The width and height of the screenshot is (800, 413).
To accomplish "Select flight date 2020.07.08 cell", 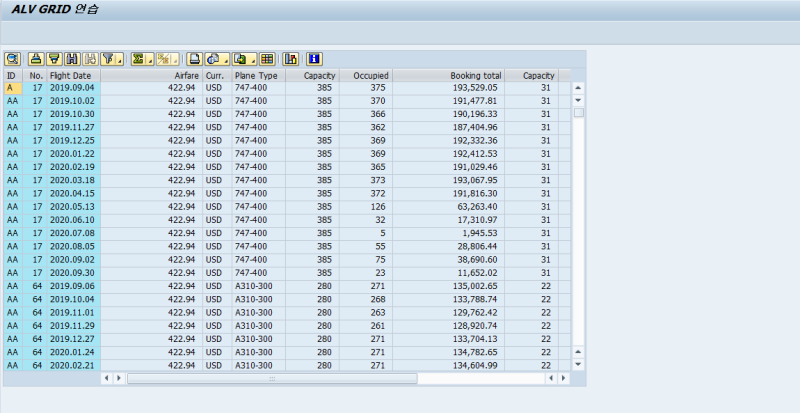I will (x=74, y=233).
